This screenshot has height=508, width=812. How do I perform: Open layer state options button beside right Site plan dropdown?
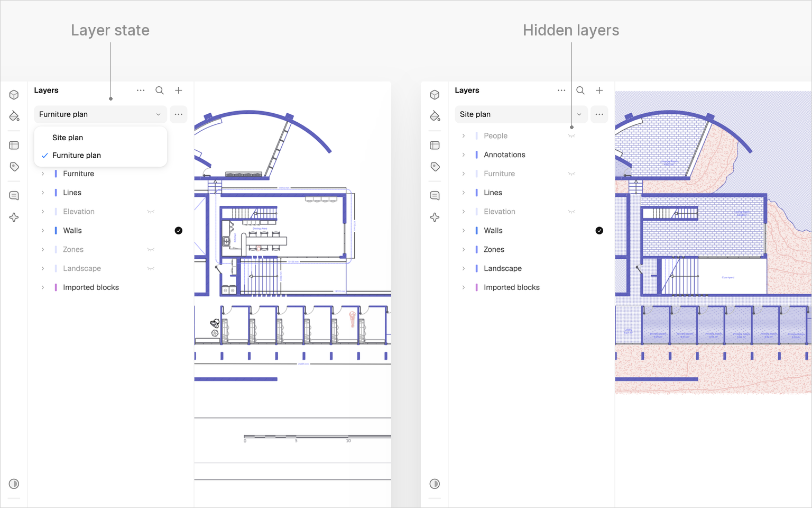coord(599,114)
